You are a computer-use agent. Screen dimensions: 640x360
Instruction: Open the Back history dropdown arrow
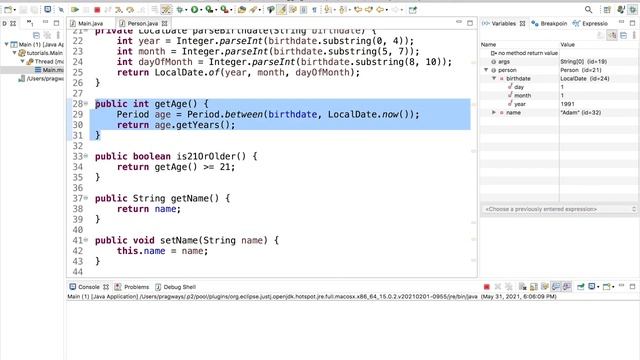click(387, 10)
